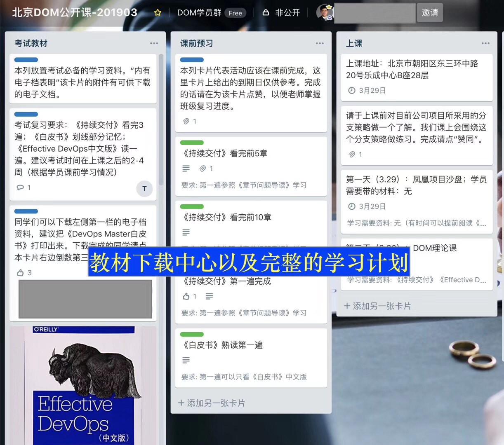This screenshot has height=445, width=504.
Task: Star the 北京DOM公开课-201903 board
Action: [x=158, y=13]
